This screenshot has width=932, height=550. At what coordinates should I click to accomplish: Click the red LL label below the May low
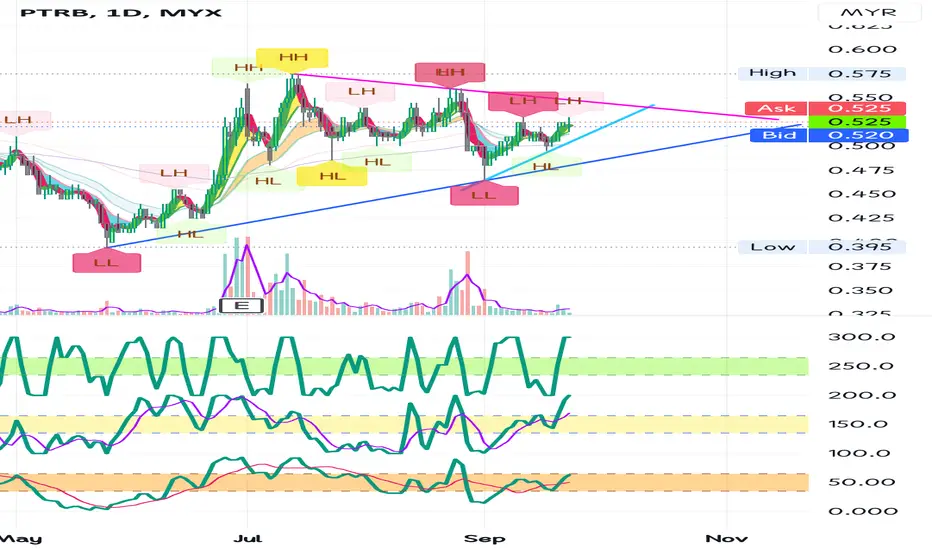[x=107, y=262]
